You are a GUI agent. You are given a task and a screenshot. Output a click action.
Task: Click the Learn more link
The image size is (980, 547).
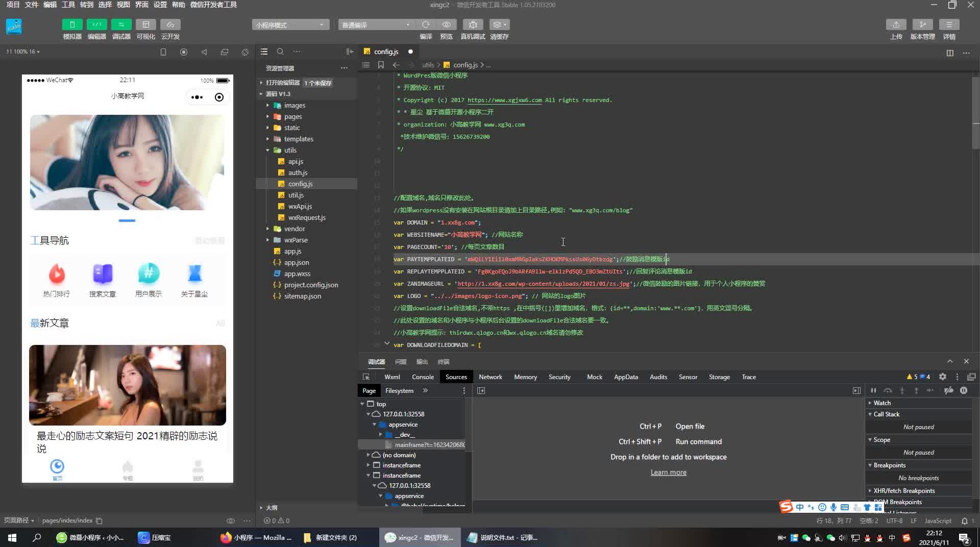668,472
